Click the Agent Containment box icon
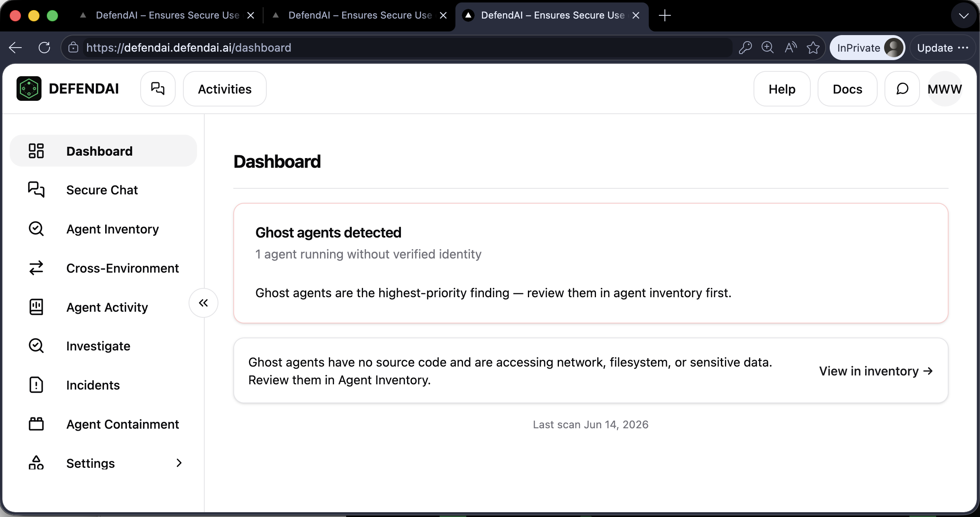Screen dimensions: 980x517 [36, 424]
